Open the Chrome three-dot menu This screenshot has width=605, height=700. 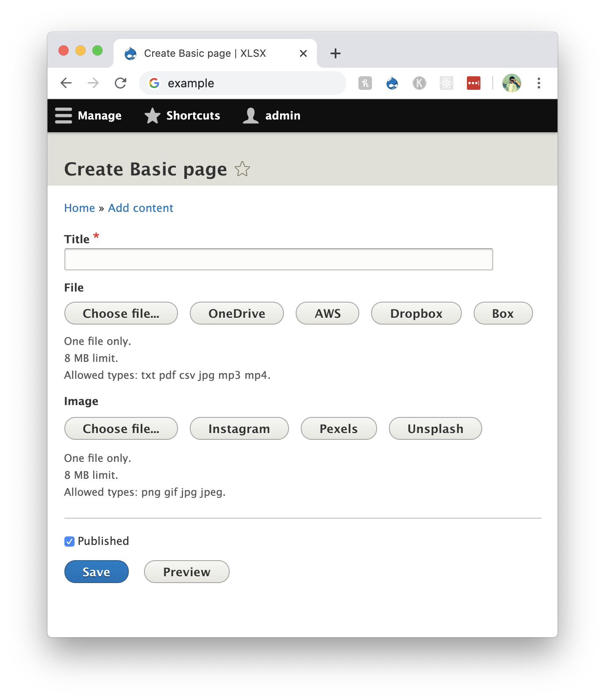point(539,83)
